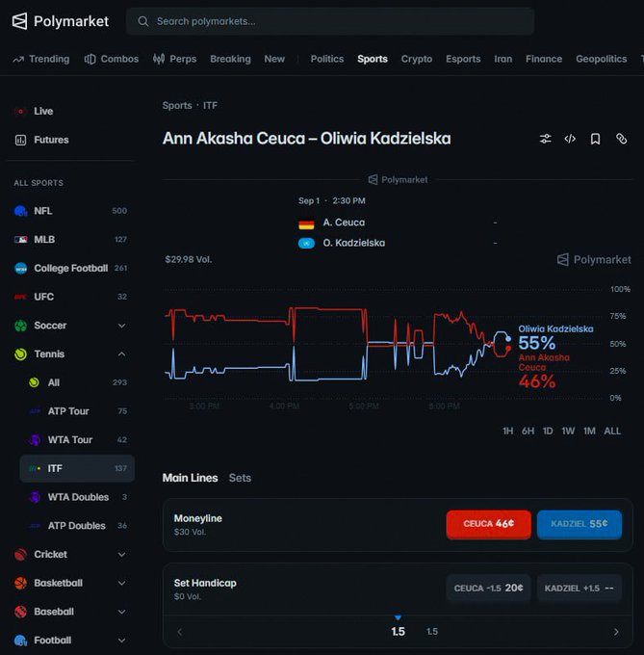Screen dimensions: 644x655
Task: Click the embed code icon
Action: click(570, 139)
